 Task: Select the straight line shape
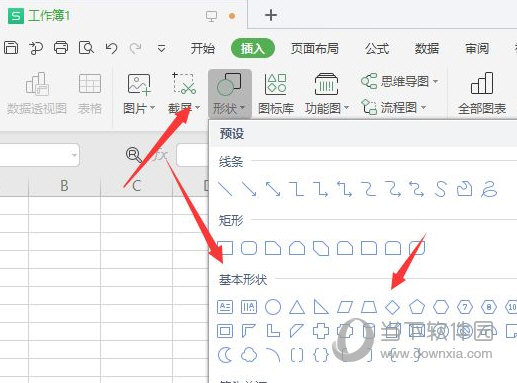pos(225,189)
